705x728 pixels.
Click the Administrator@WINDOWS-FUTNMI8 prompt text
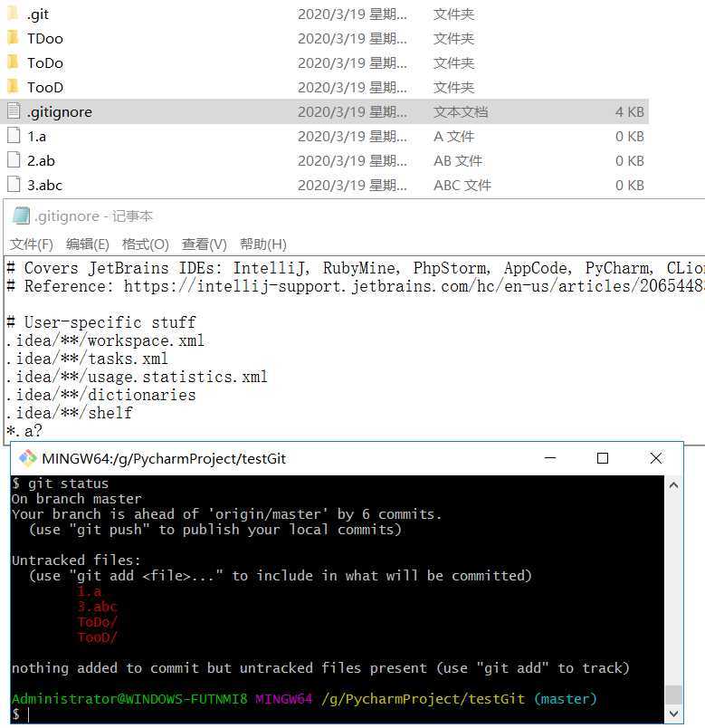coord(129,698)
